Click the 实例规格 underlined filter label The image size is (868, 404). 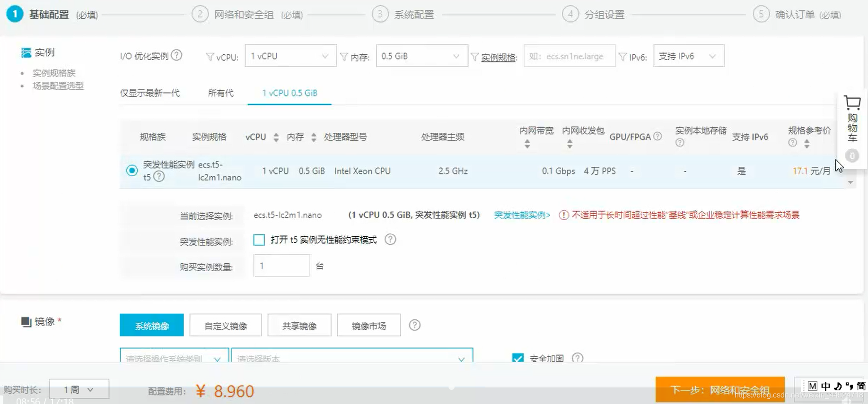(x=499, y=57)
